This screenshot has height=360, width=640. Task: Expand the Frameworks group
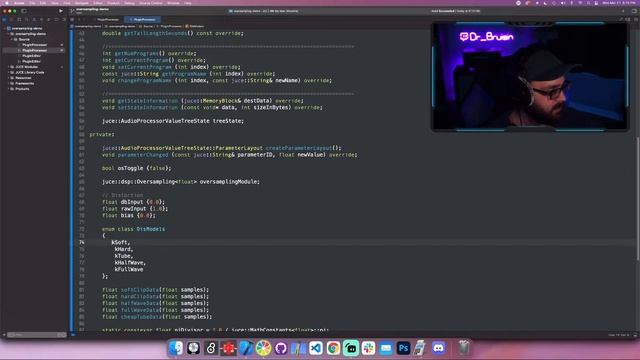(x=9, y=83)
